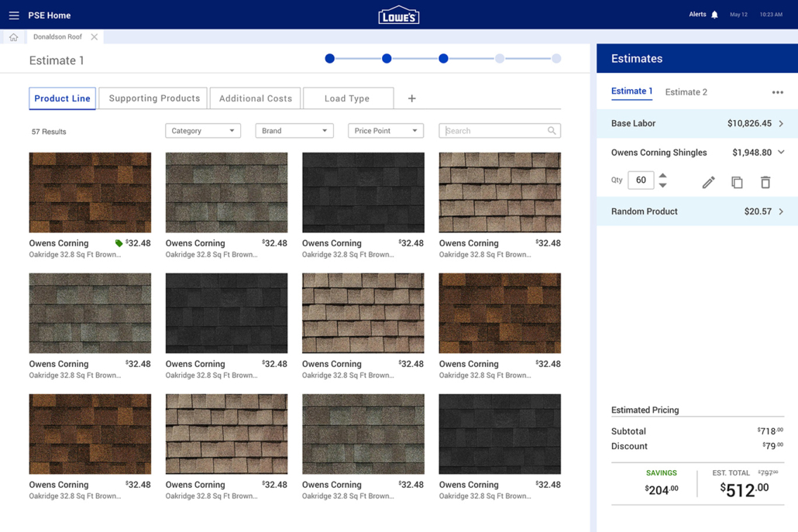The height and width of the screenshot is (532, 798).
Task: Select the first-row gray shingle thumbnail
Action: pyautogui.click(x=226, y=193)
